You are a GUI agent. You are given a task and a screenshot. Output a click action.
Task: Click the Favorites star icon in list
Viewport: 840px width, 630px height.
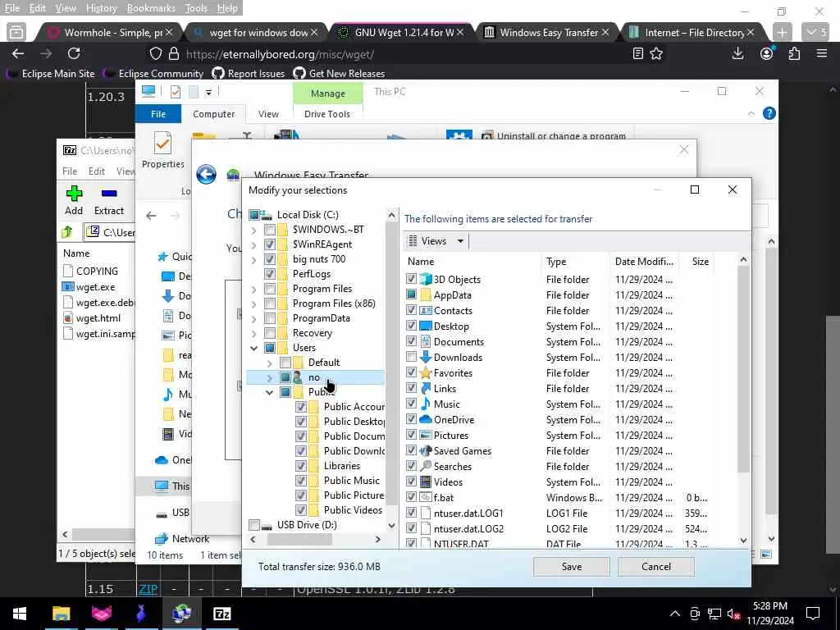pos(426,373)
